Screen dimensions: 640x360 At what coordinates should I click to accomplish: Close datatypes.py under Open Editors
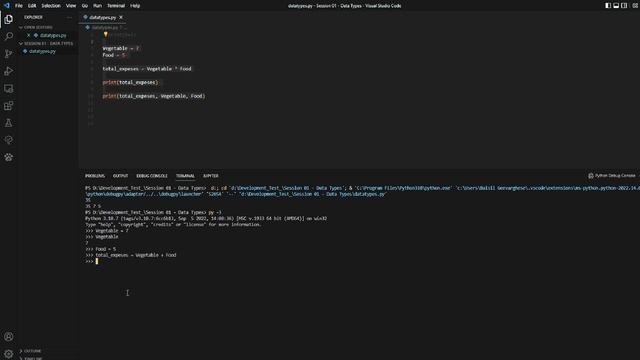pyautogui.click(x=29, y=35)
